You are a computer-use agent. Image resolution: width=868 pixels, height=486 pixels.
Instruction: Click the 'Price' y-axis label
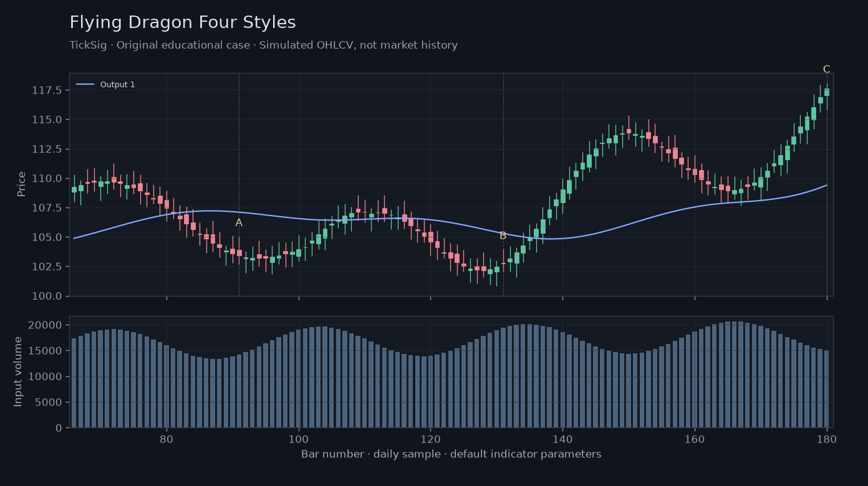[x=22, y=184]
